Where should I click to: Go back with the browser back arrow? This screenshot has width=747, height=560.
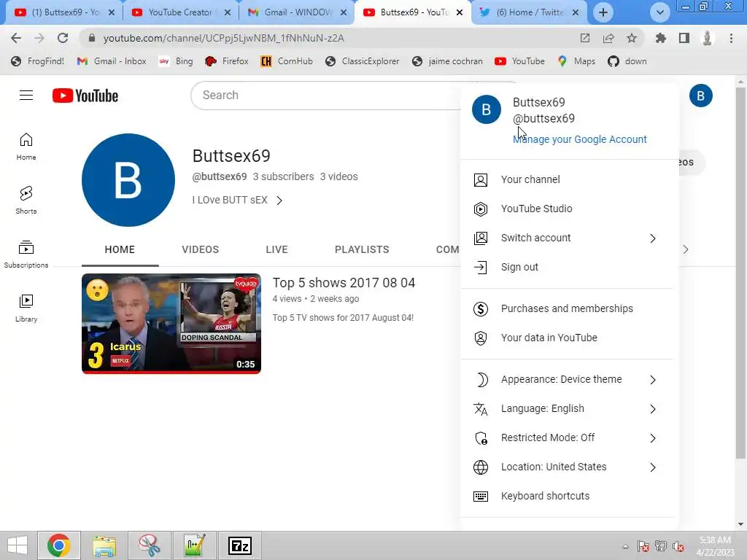coord(16,38)
